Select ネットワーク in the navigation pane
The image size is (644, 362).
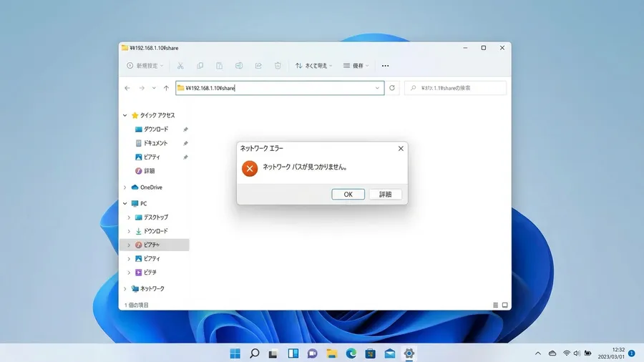click(148, 288)
